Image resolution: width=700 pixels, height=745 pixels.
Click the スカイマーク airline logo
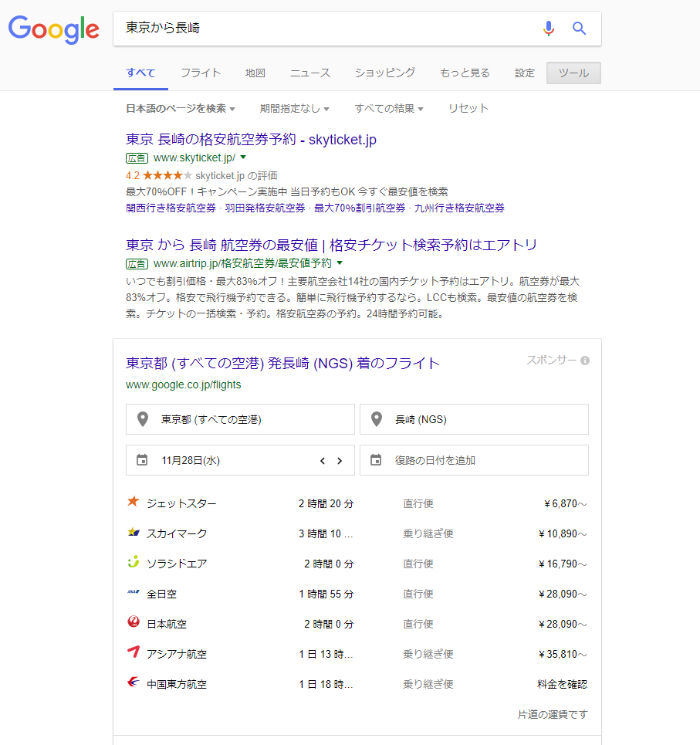pyautogui.click(x=134, y=532)
